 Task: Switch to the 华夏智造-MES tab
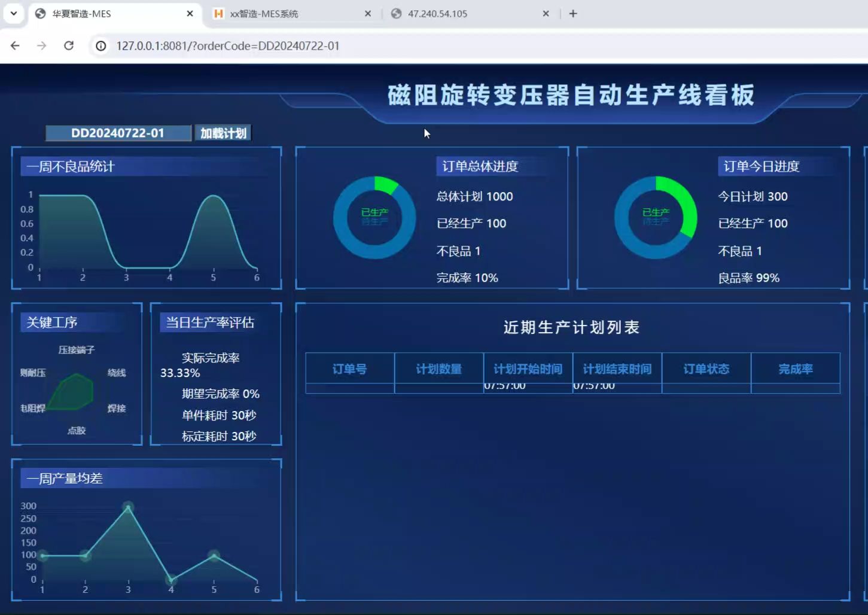click(114, 14)
